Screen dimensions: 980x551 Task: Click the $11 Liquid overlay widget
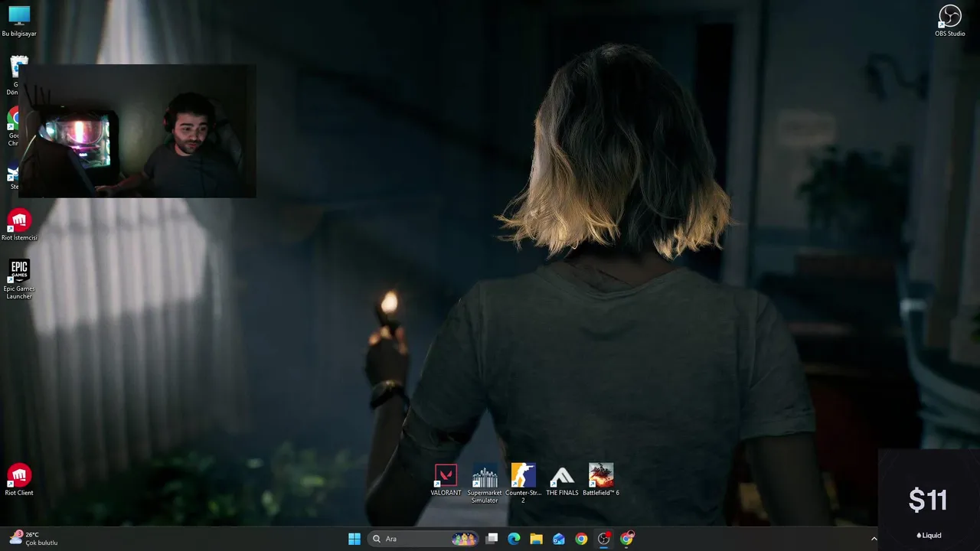(x=929, y=500)
